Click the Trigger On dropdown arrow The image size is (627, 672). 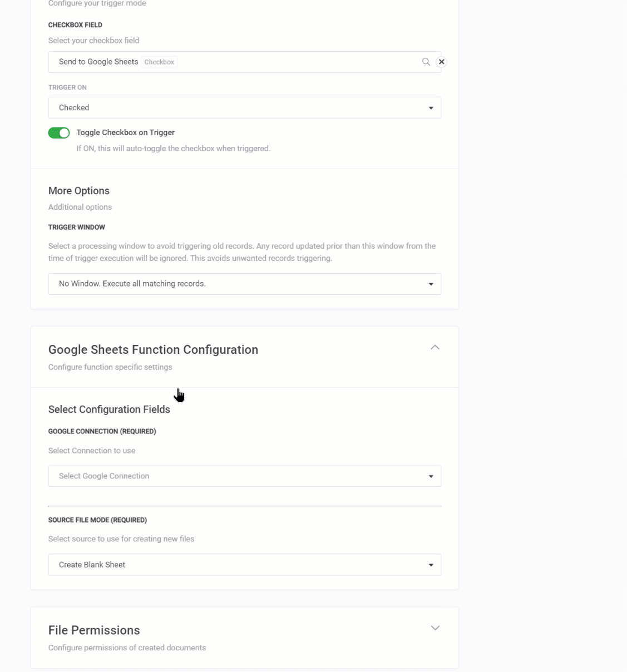(431, 107)
